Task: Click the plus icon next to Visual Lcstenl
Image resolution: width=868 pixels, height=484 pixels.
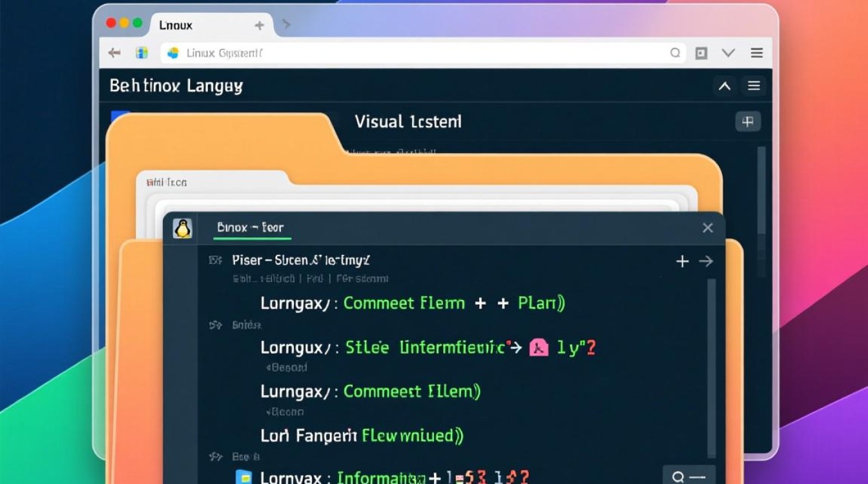Action: coord(748,121)
